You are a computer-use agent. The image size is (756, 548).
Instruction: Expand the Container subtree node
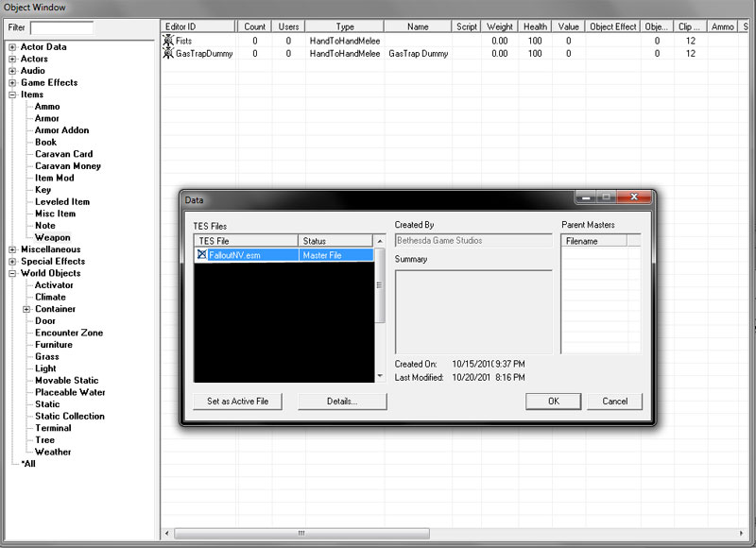pyautogui.click(x=26, y=309)
